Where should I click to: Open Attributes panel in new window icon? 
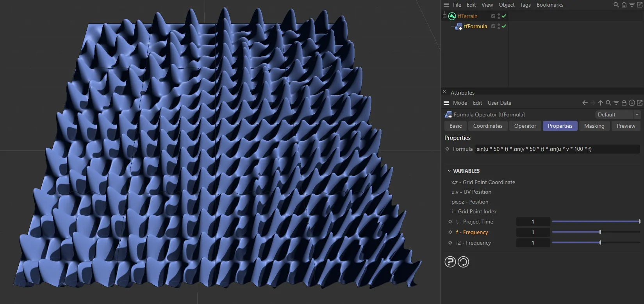click(x=639, y=103)
